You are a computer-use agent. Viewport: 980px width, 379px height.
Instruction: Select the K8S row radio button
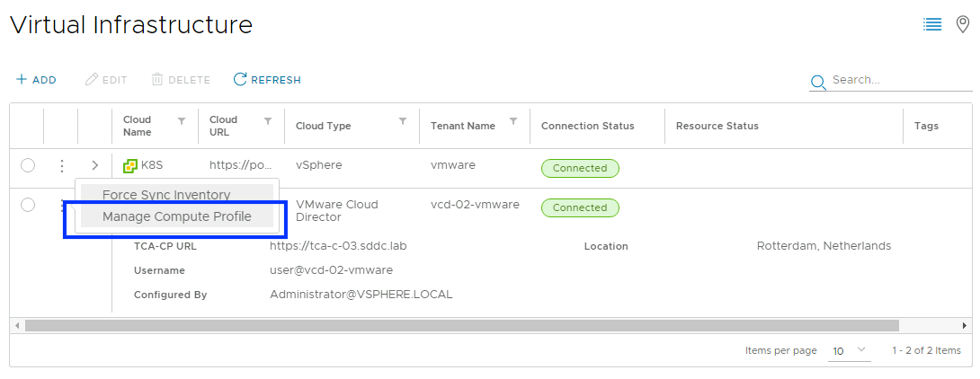coord(28,165)
